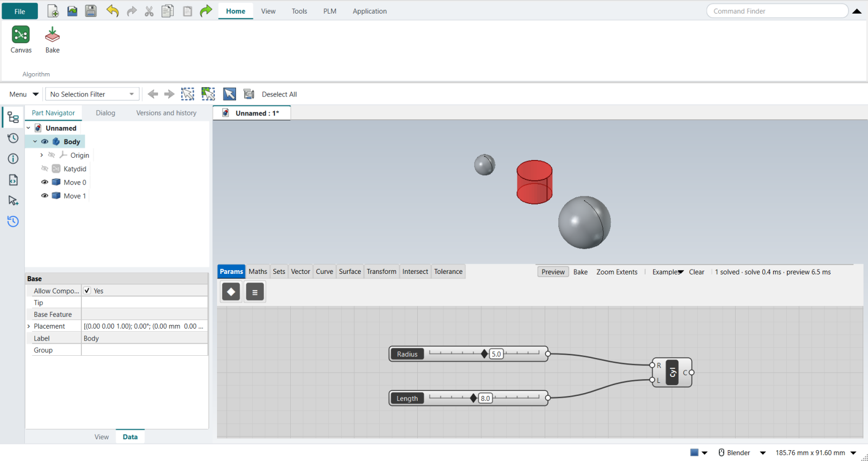Hide the Move 1 feature
868x461 pixels.
click(44, 196)
